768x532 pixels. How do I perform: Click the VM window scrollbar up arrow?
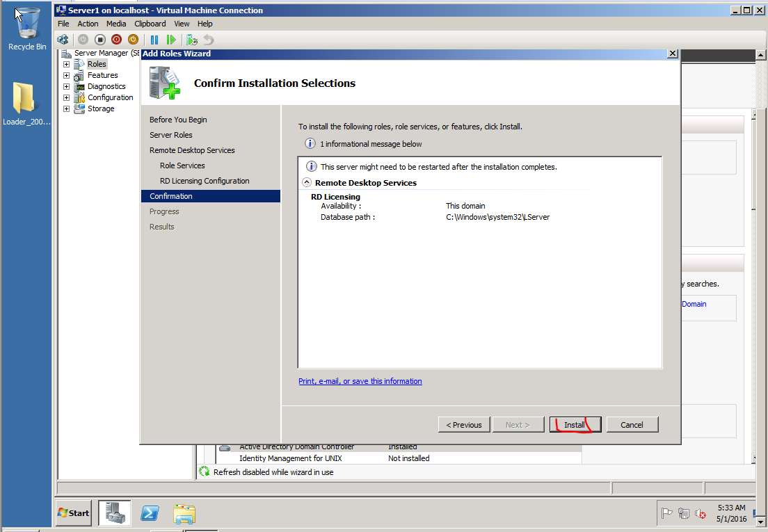coord(760,55)
